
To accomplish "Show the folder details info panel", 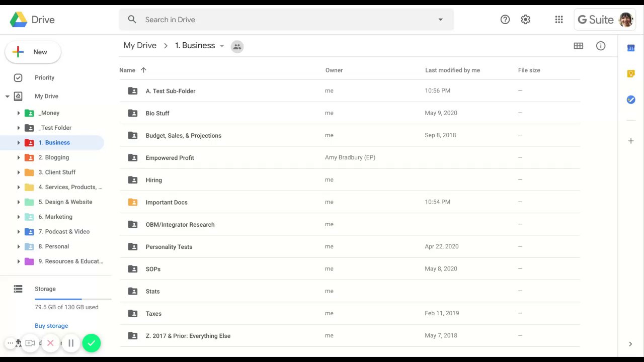I will (x=601, y=46).
